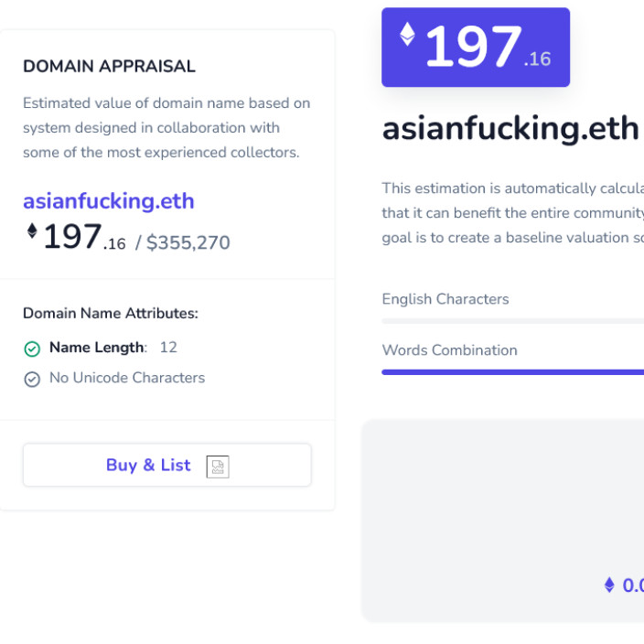Click the large bold domain name heading
The image size is (644, 644).
510,129
